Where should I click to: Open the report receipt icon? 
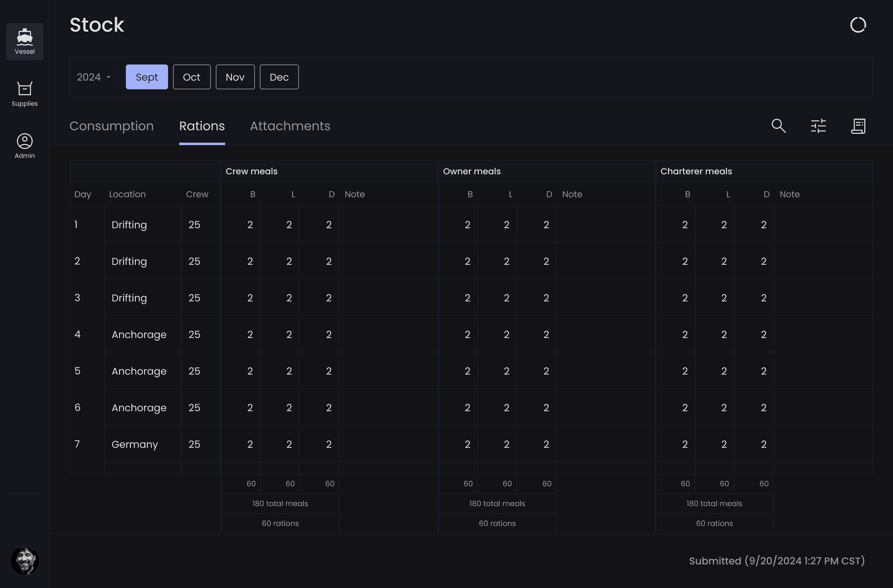858,126
